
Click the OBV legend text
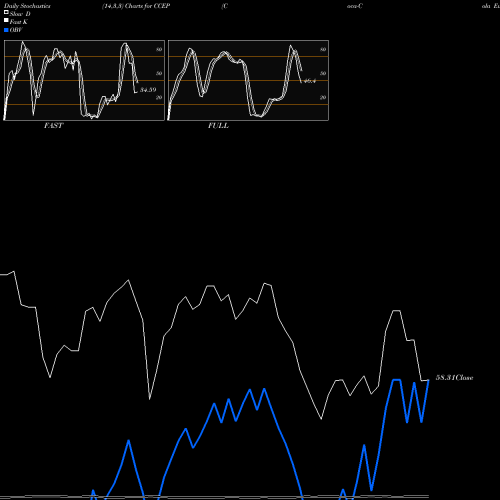click(x=16, y=30)
